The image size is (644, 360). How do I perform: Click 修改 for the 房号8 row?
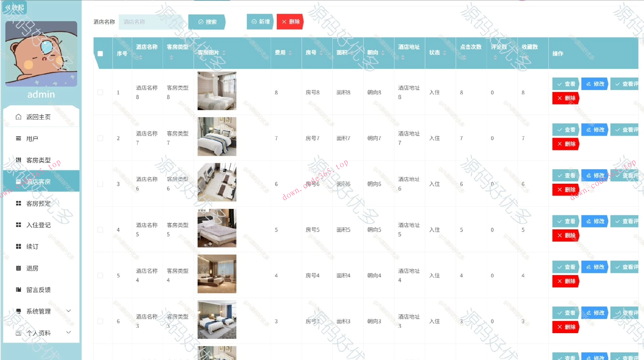(595, 84)
